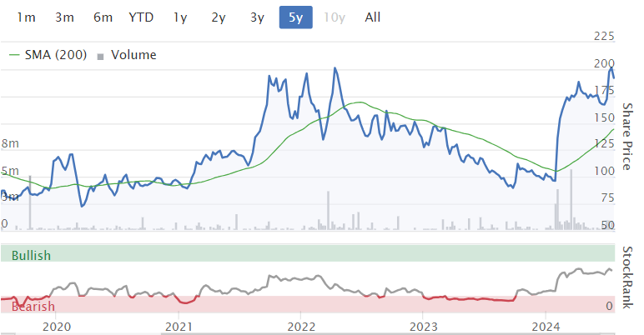
Task: Click the greyed-out 10y range option
Action: click(335, 17)
